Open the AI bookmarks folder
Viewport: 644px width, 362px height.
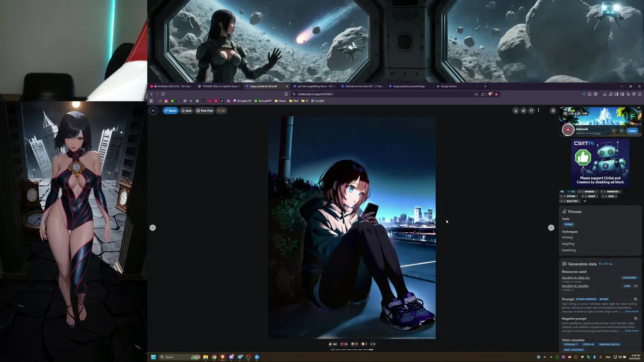(305, 101)
